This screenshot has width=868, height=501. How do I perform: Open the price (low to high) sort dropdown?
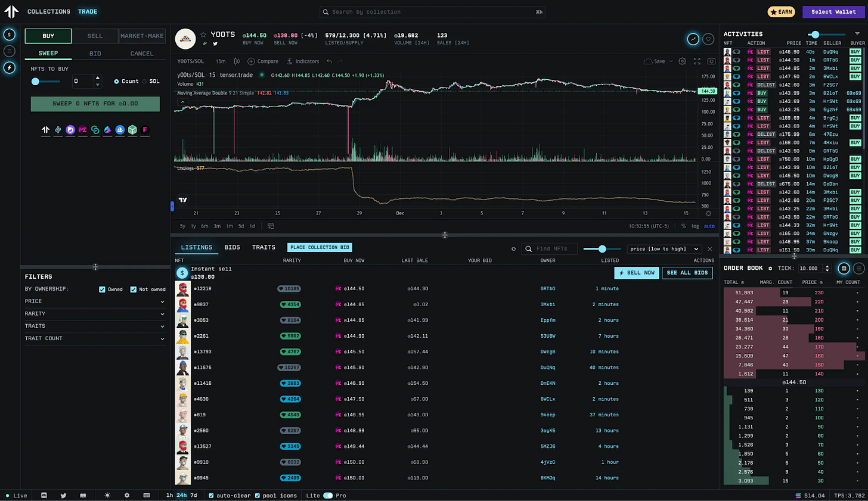tap(664, 249)
